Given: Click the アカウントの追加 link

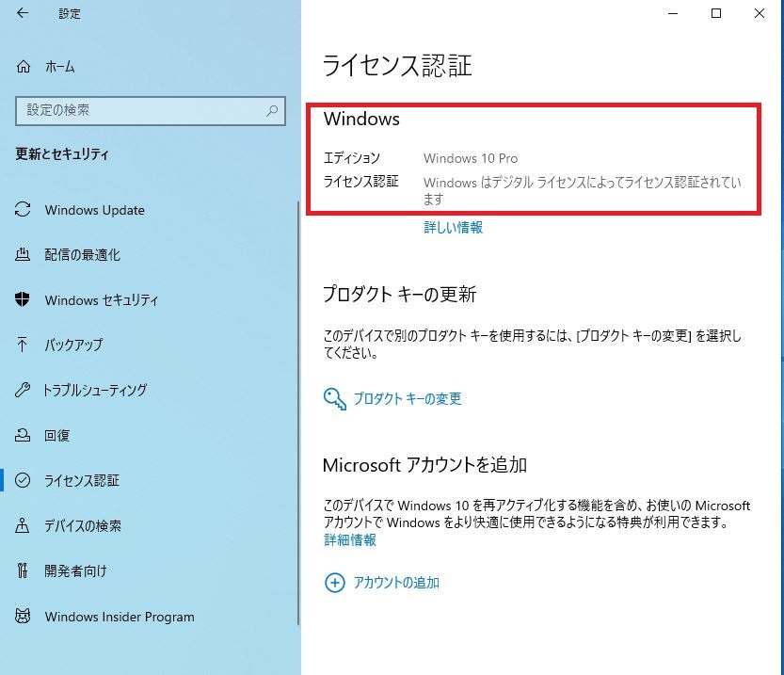Looking at the screenshot, I should tap(396, 583).
